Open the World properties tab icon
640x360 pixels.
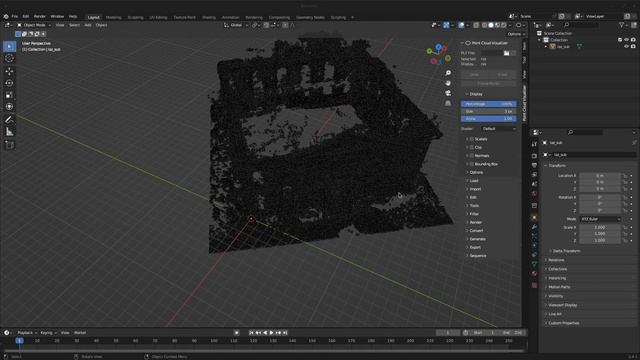point(534,194)
